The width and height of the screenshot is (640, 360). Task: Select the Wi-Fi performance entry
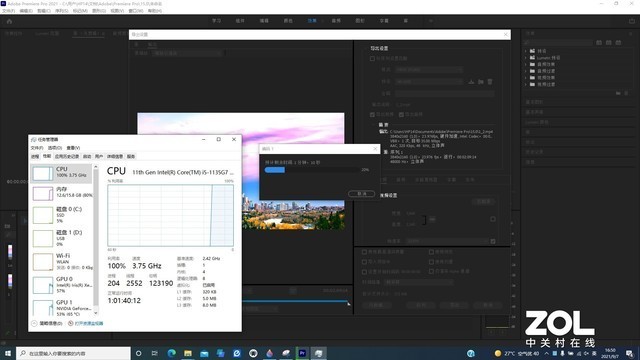coord(61,262)
